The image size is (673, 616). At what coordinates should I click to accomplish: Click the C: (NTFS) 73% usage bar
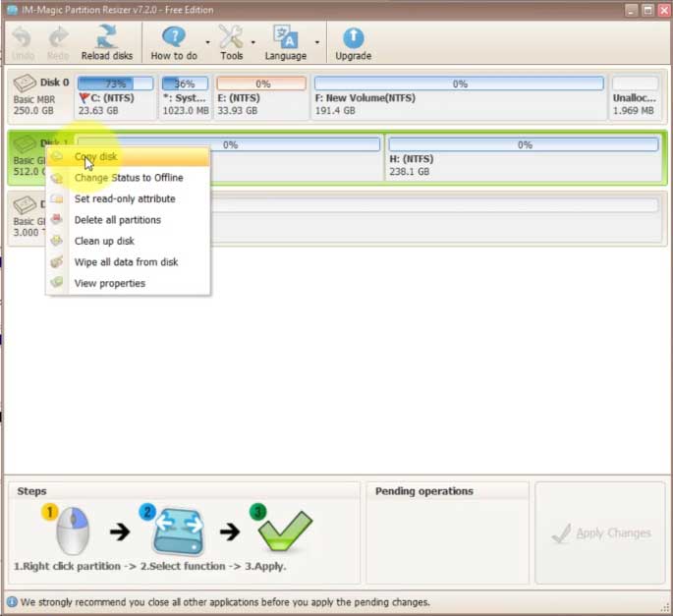(x=116, y=84)
